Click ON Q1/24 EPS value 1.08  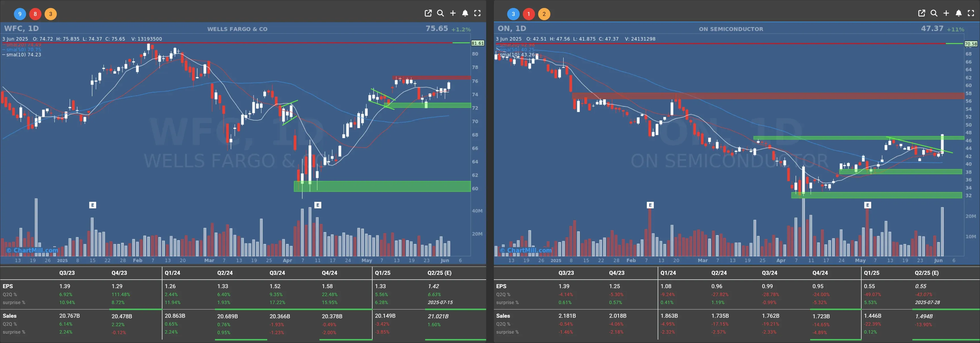click(x=666, y=286)
